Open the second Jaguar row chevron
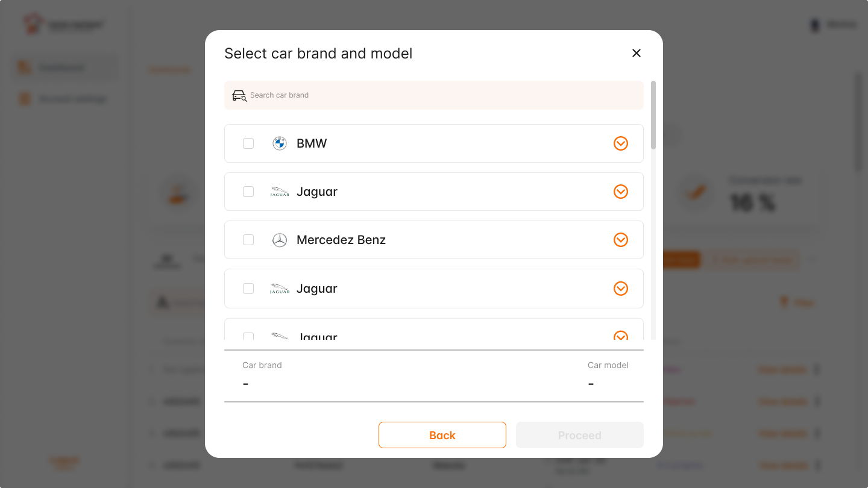The width and height of the screenshot is (868, 488). [x=621, y=289]
